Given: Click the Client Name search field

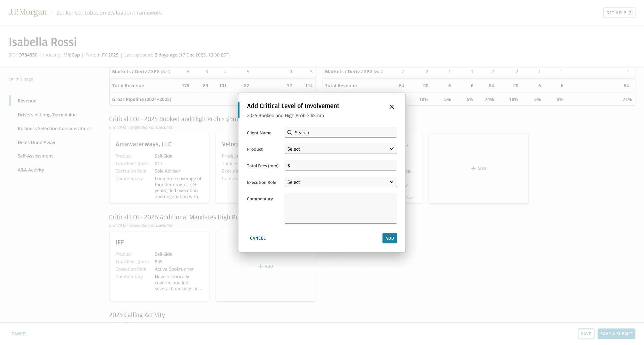Looking at the screenshot, I should point(341,132).
